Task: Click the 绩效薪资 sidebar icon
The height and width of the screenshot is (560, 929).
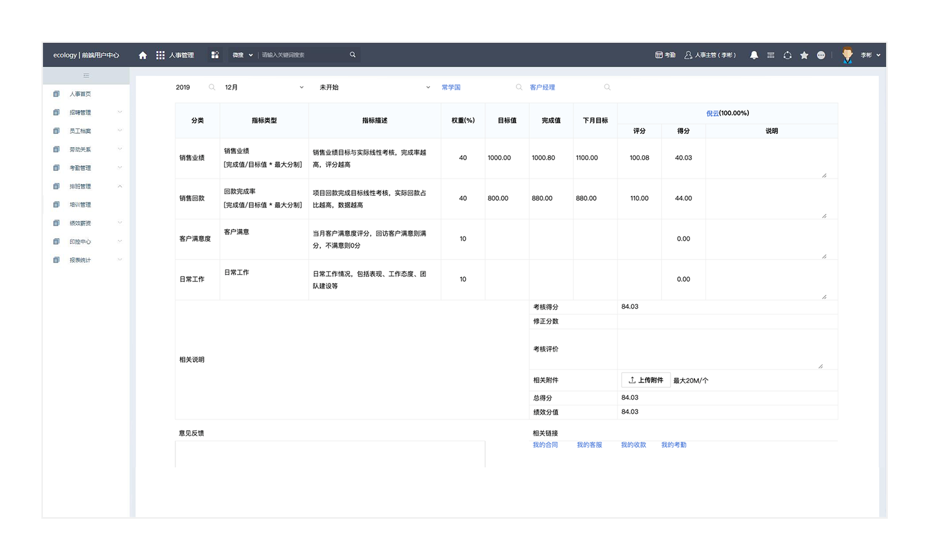Action: coord(57,223)
